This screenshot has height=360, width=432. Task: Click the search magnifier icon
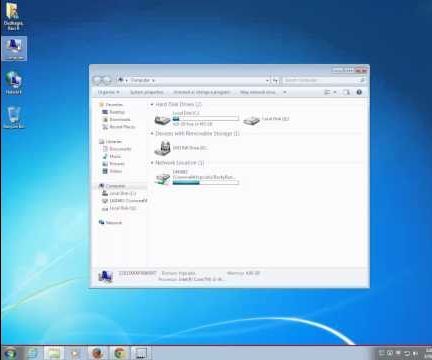362,80
